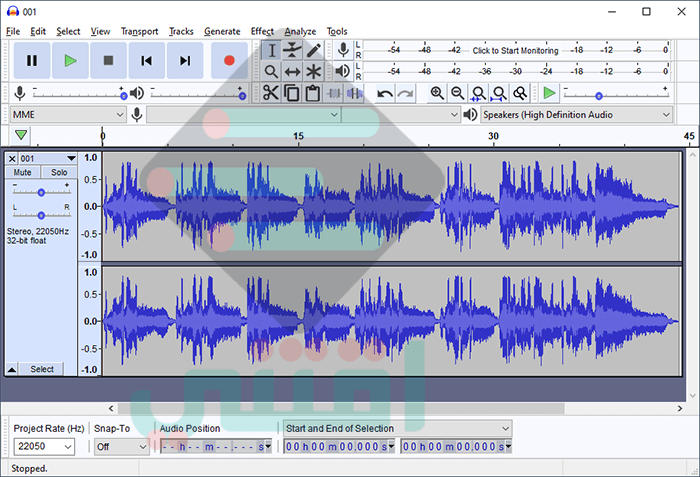Viewport: 700px width, 477px height.
Task: Open the recording device dropdown
Action: coord(243,115)
